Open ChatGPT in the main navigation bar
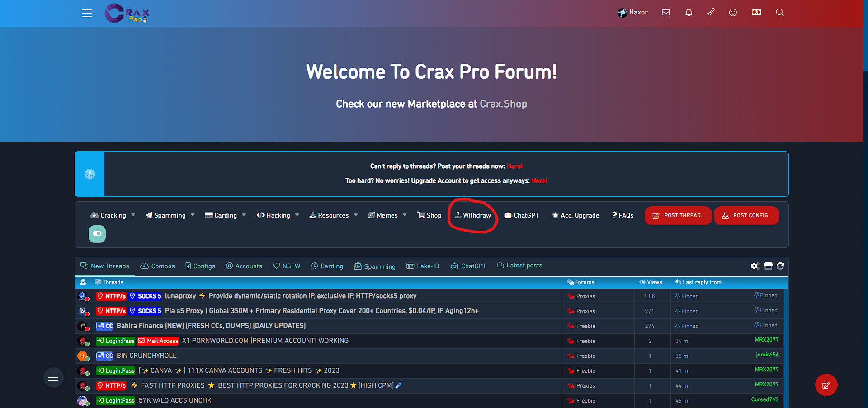868x408 pixels. (x=521, y=215)
